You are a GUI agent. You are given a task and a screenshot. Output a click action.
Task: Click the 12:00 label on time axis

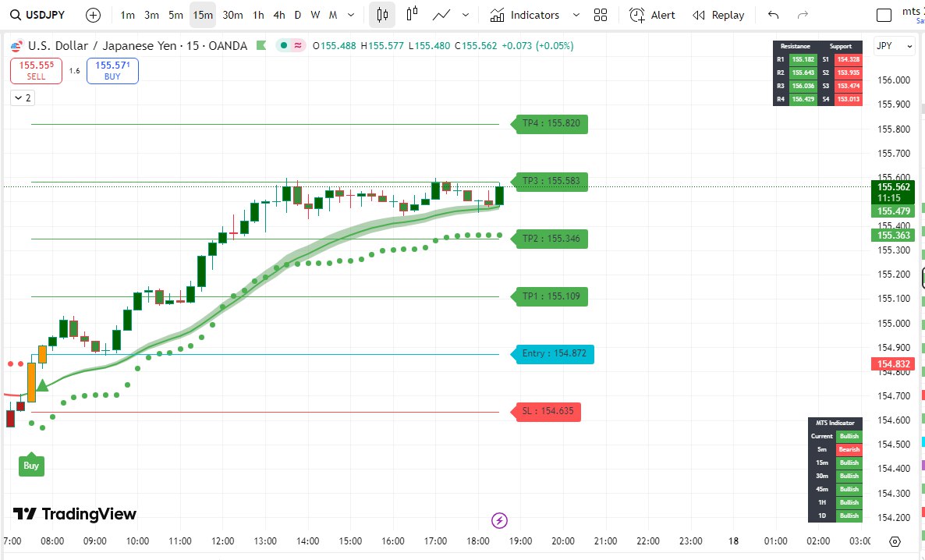222,541
